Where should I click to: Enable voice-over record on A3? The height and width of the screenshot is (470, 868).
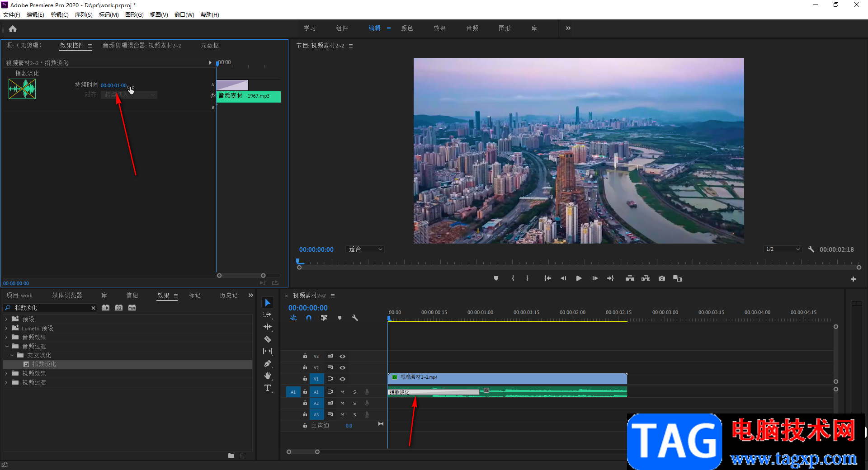click(367, 414)
